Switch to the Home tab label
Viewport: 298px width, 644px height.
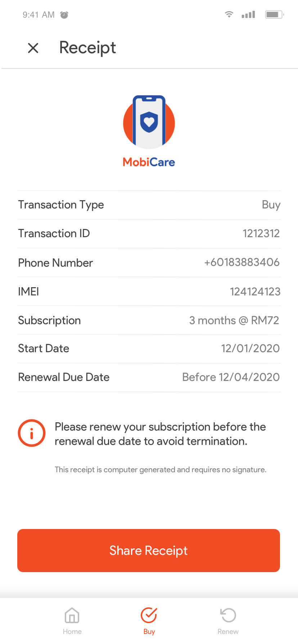72,631
